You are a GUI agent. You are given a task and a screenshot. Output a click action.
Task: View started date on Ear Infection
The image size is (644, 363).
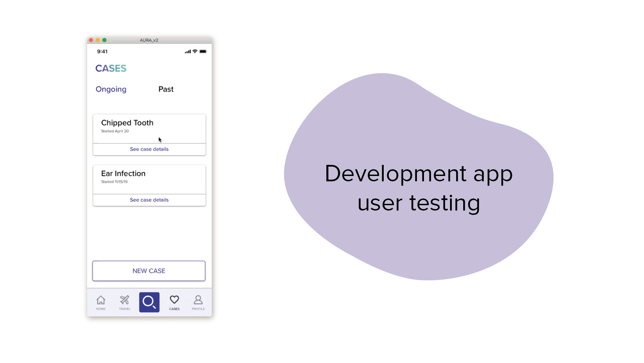tap(114, 181)
